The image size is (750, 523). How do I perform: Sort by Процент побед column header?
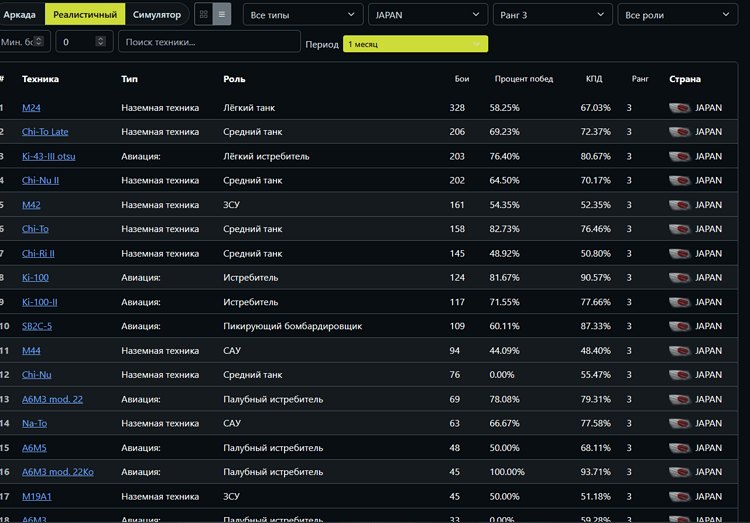pyautogui.click(x=524, y=79)
